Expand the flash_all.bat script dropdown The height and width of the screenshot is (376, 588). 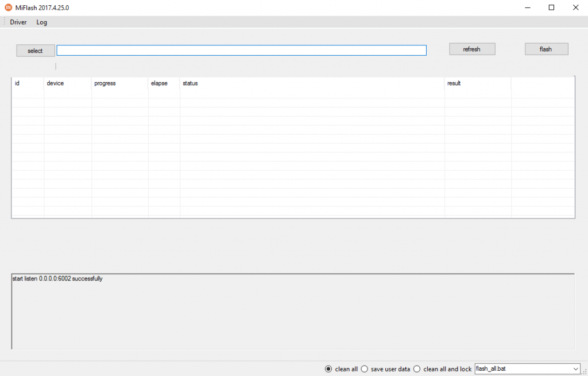coord(576,369)
